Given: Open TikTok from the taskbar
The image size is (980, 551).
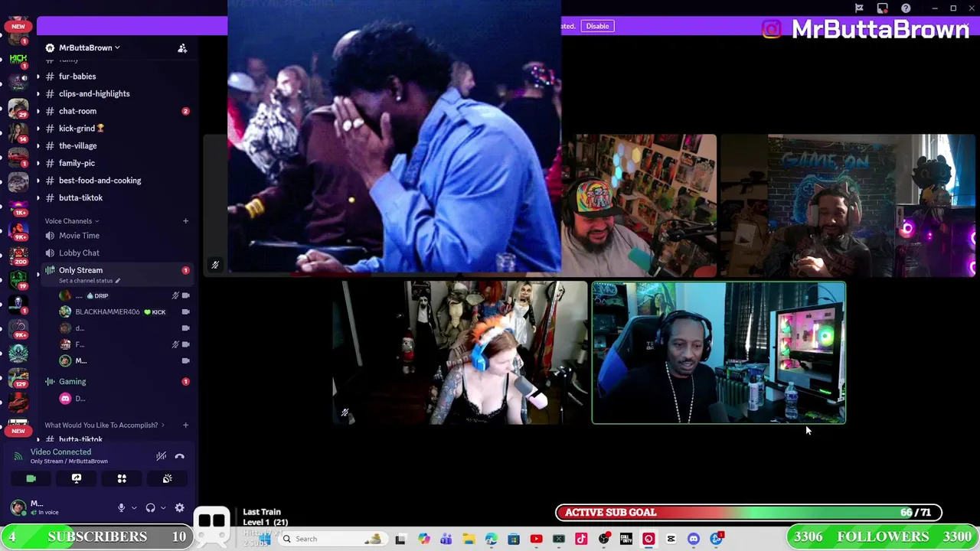Looking at the screenshot, I should point(581,539).
